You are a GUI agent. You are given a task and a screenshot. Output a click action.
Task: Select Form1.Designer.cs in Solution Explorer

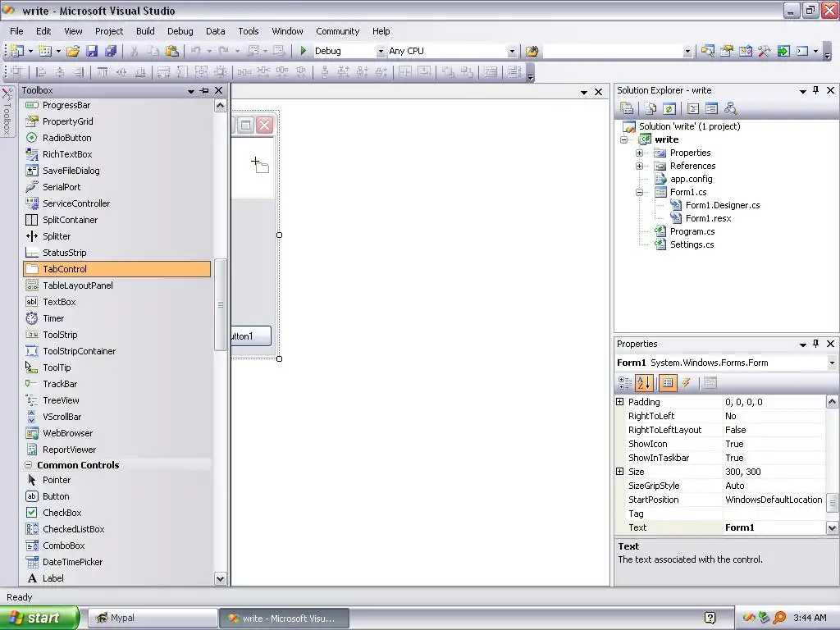[x=722, y=205]
